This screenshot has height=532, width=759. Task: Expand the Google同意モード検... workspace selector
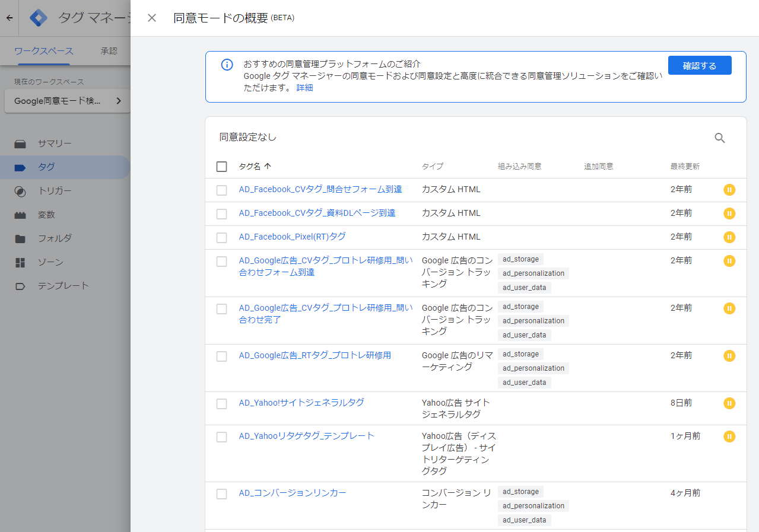67,101
